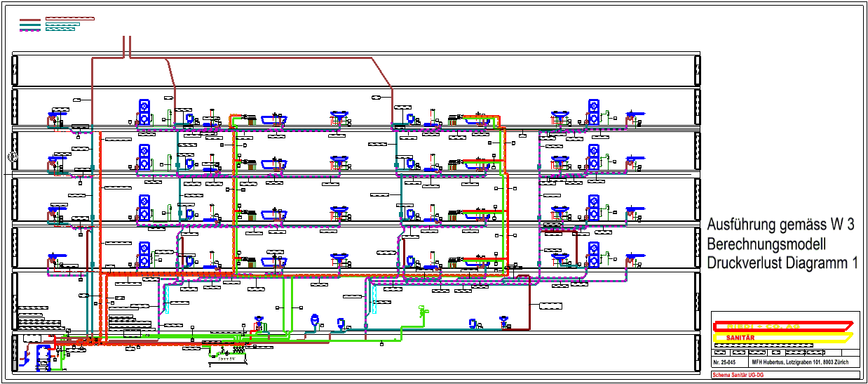Image resolution: width=868 pixels, height=384 pixels.
Task: Pick the brown line sample in the legend
Action: [30, 20]
